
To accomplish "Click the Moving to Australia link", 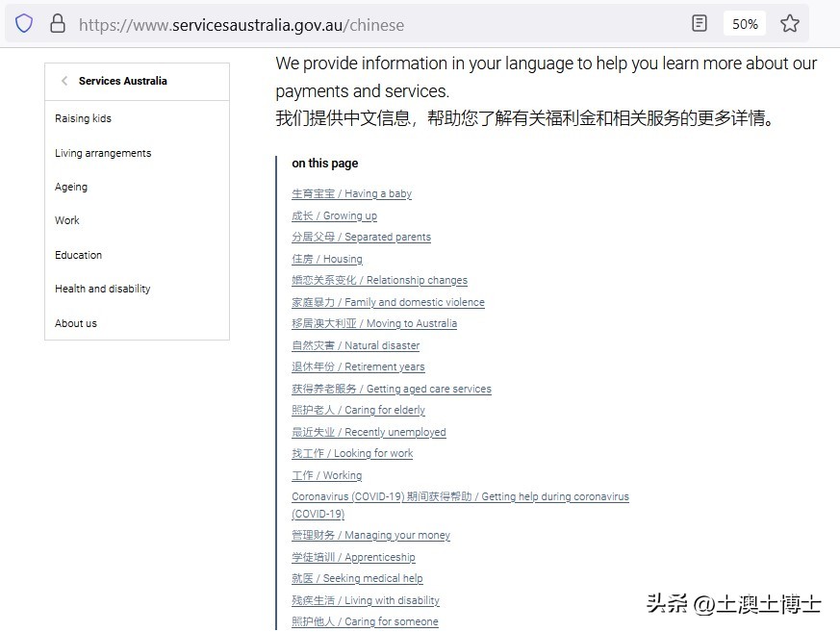I will coord(374,323).
